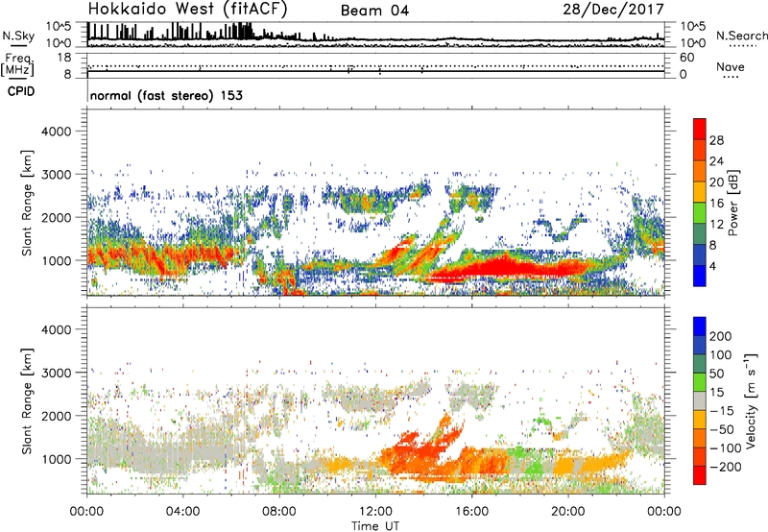Click the N.Search legend label
This screenshot has width=768, height=532.
pyautogui.click(x=741, y=36)
